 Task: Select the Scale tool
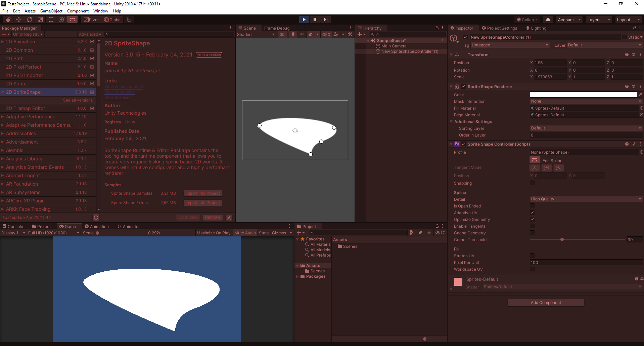coord(40,20)
